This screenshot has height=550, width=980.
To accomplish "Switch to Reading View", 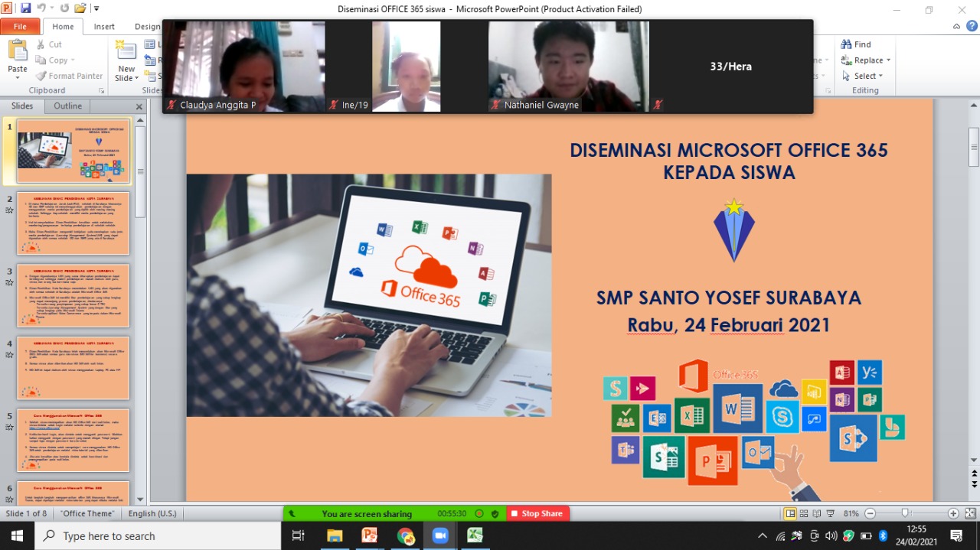I will pyautogui.click(x=816, y=513).
